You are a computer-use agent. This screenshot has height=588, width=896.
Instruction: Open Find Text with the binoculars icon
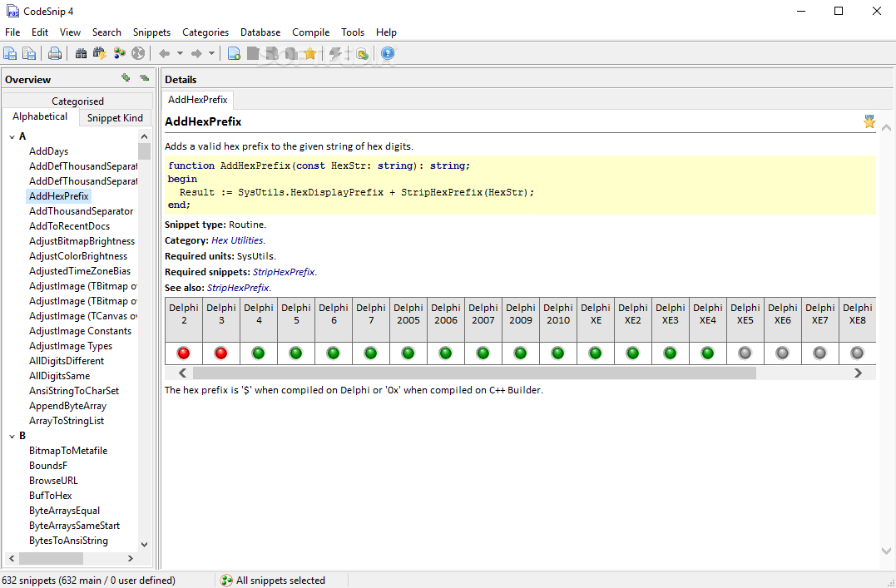[82, 54]
